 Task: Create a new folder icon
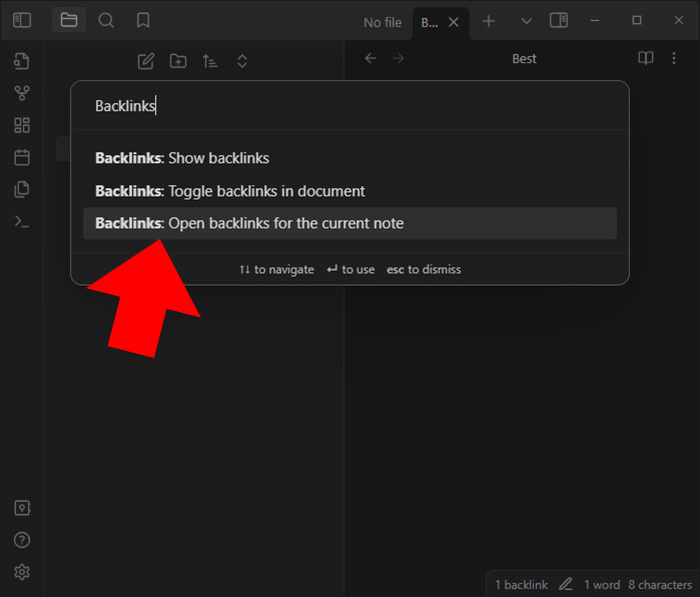click(178, 61)
